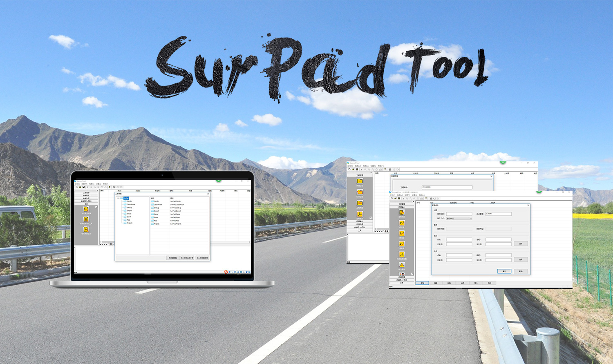The width and height of the screenshot is (613, 364).
Task: Click the globe conversion tool icon on laptop
Action: [86, 209]
